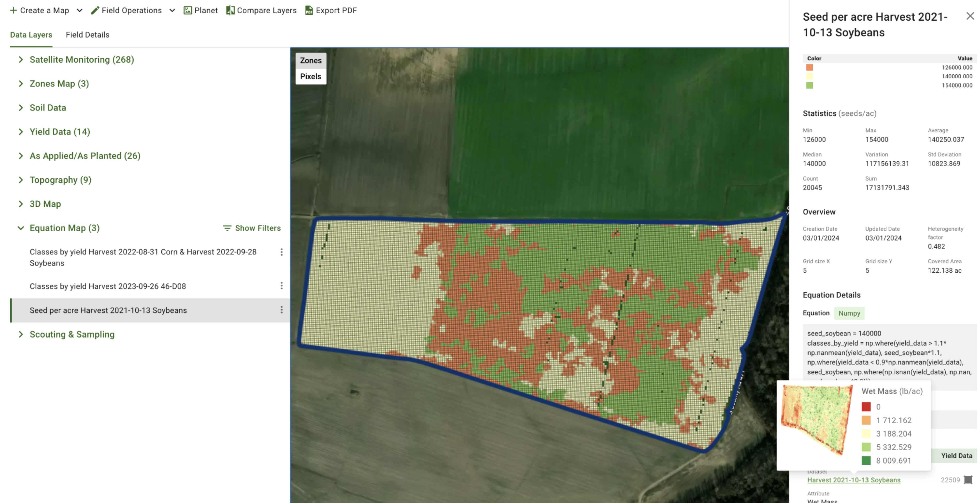Collapse the Equation Map section
Image resolution: width=980 pixels, height=503 pixels.
pos(21,228)
